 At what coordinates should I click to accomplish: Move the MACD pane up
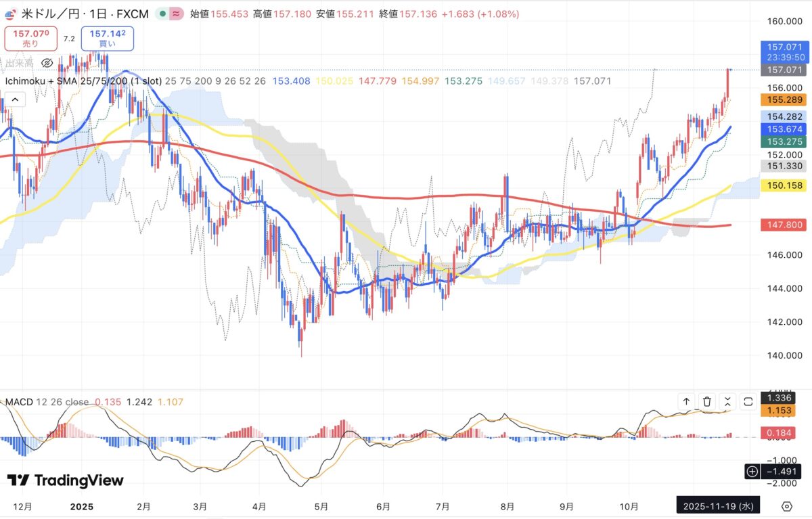tap(686, 401)
